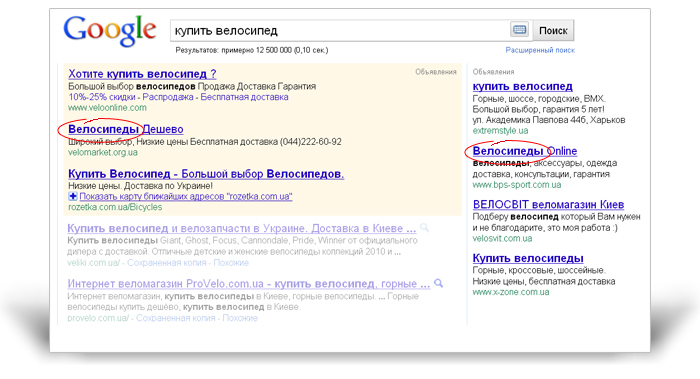Open Распродажа sitelink
Viewport: 700px width, 379px height.
pos(168,97)
